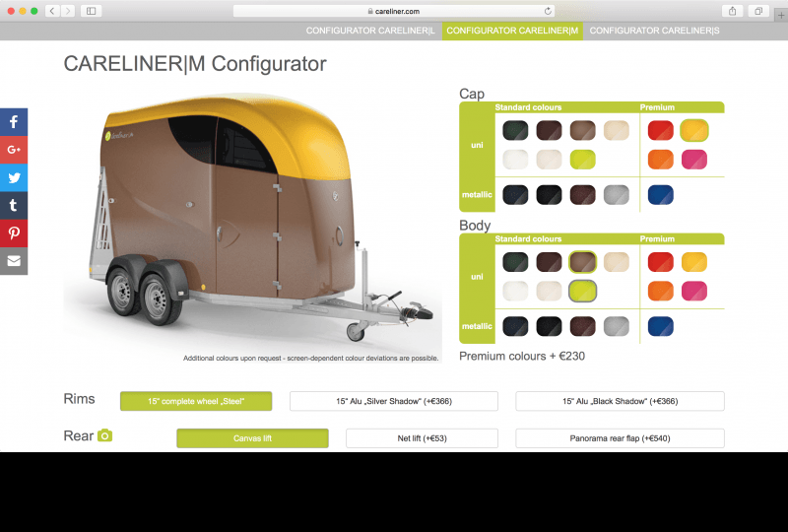Choose 15" Alu Black Shadow rims

pos(621,401)
